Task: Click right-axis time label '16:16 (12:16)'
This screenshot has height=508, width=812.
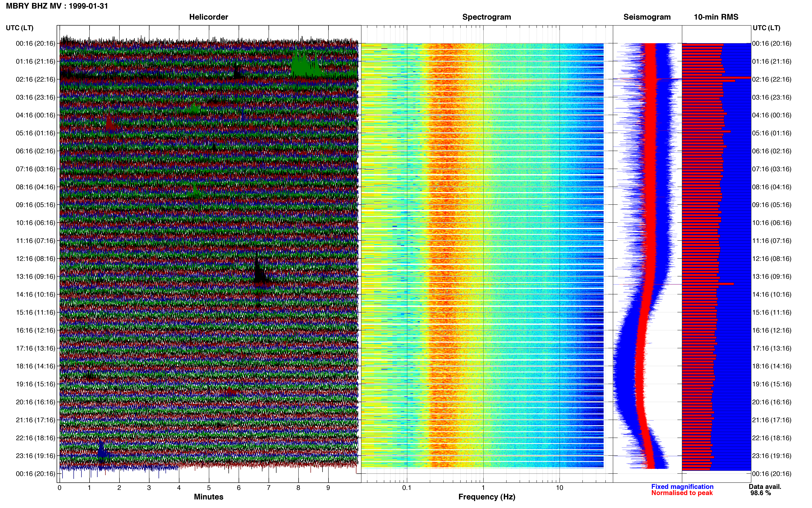Action: click(x=772, y=330)
